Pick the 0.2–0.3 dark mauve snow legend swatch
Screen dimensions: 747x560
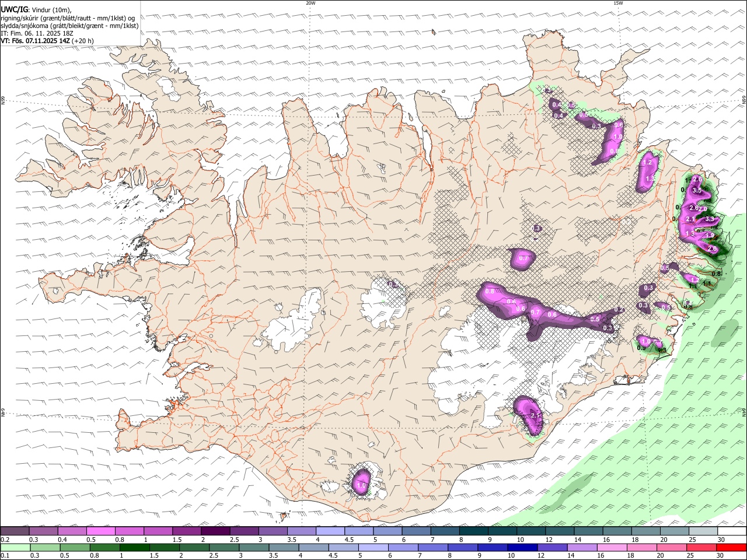click(15, 531)
